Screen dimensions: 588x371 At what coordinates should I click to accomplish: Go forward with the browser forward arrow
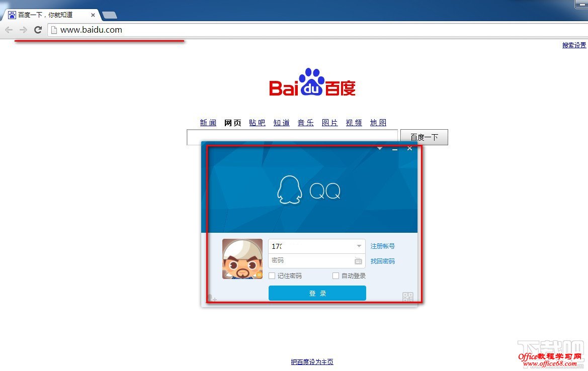[23, 30]
